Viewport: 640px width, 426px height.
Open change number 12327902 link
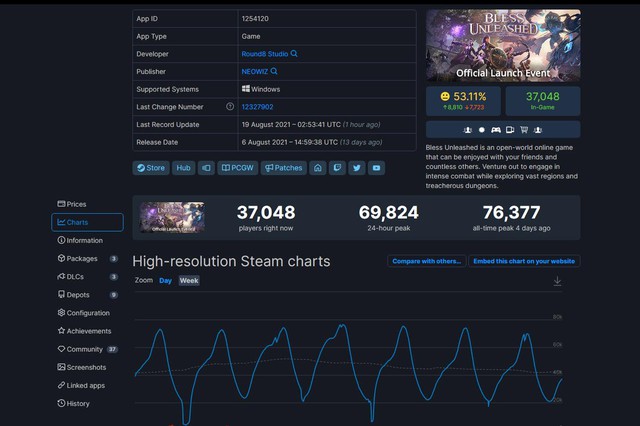[x=257, y=107]
